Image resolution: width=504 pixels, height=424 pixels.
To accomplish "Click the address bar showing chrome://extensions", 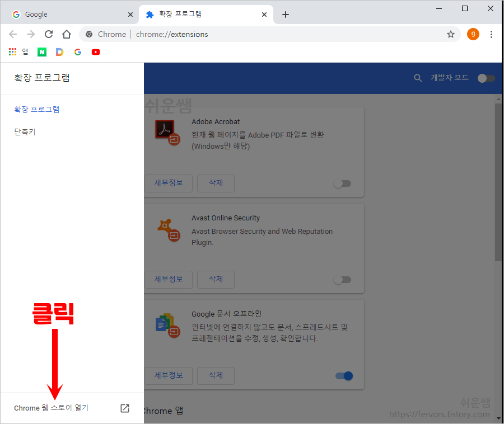I will 270,34.
